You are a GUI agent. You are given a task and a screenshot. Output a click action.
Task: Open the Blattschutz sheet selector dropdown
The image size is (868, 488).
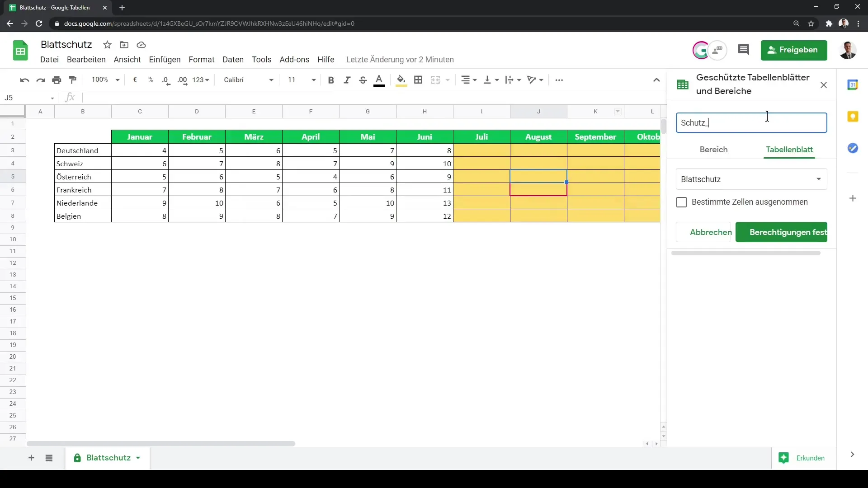coord(751,179)
